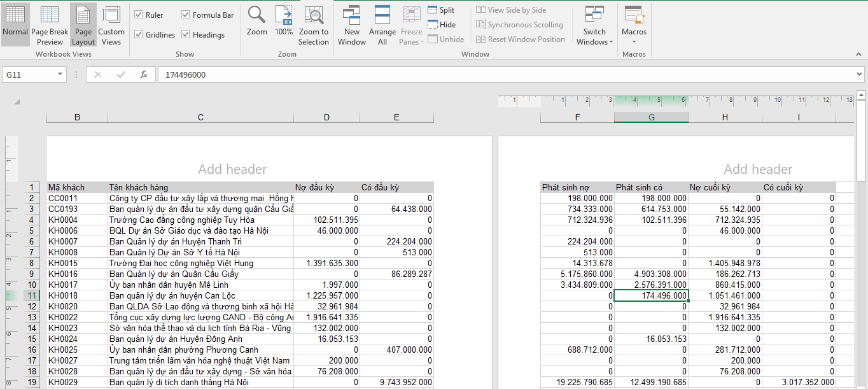Select column C header
The height and width of the screenshot is (389, 868).
[200, 117]
